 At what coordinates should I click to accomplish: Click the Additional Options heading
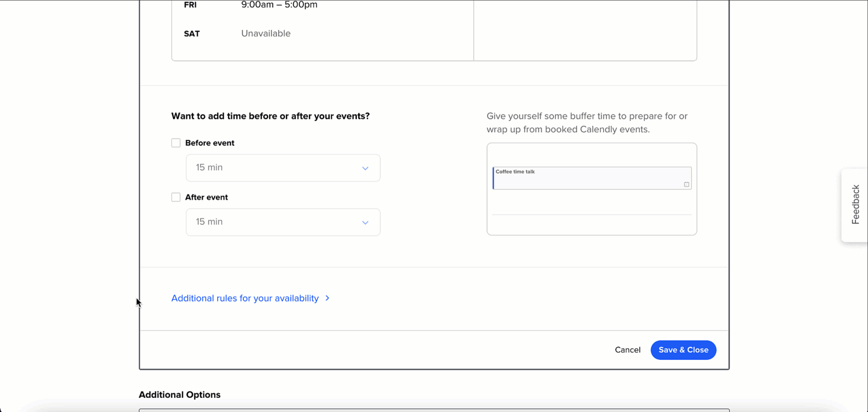(179, 395)
